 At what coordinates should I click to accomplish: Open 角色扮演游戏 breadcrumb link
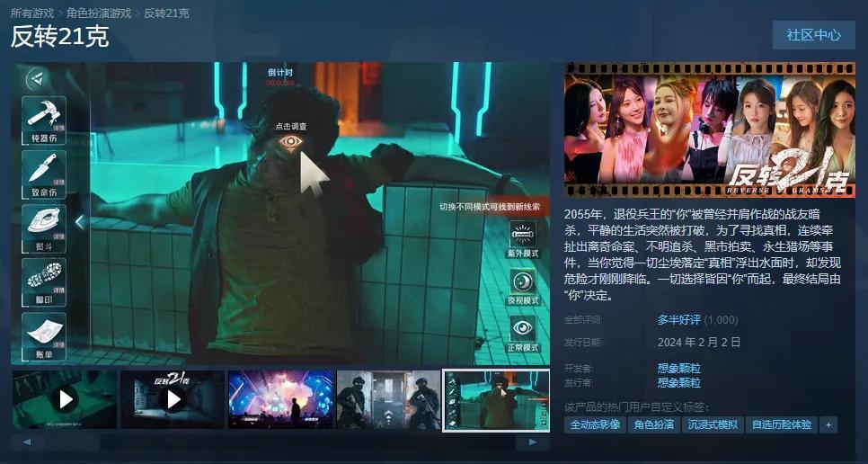coord(99,13)
